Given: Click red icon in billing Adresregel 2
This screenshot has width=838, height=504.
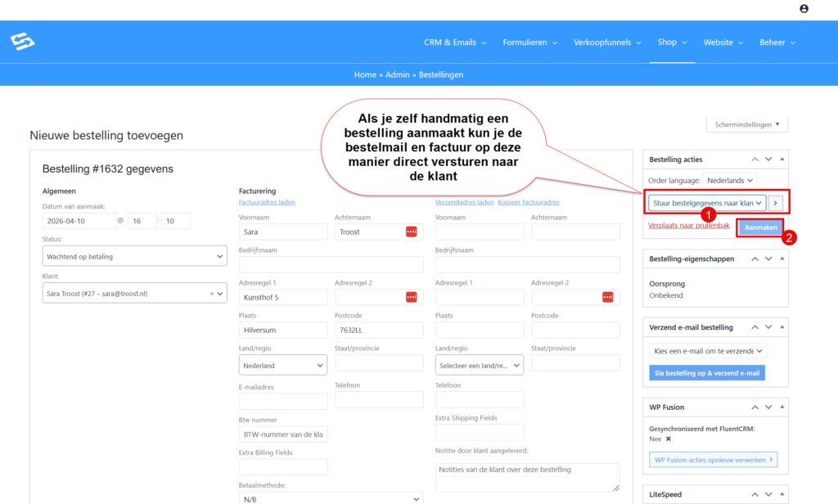Looking at the screenshot, I should click(x=411, y=297).
